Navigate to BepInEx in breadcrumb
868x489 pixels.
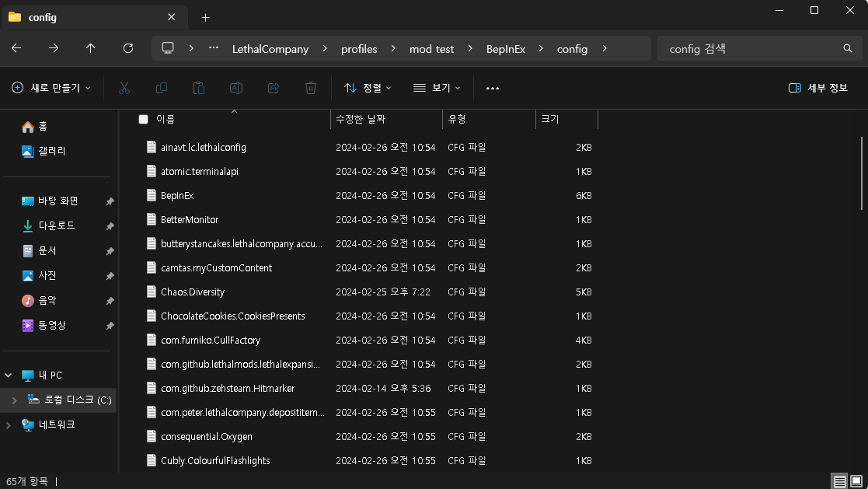click(506, 49)
